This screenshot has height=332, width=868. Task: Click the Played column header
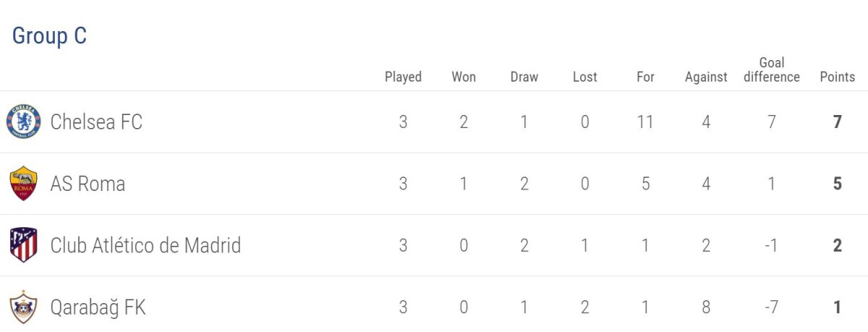pyautogui.click(x=403, y=77)
